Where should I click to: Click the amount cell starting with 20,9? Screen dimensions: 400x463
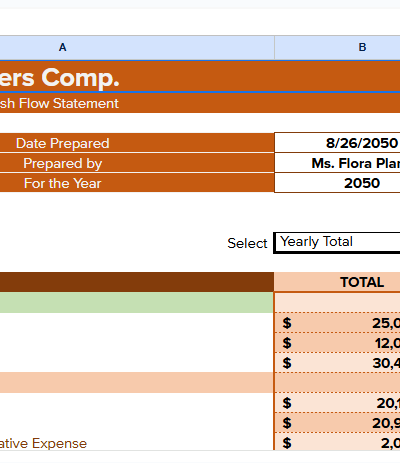pyautogui.click(x=337, y=423)
